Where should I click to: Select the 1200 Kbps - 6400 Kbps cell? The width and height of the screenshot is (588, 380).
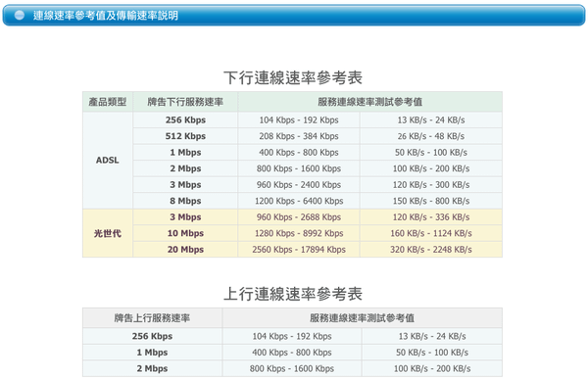299,201
